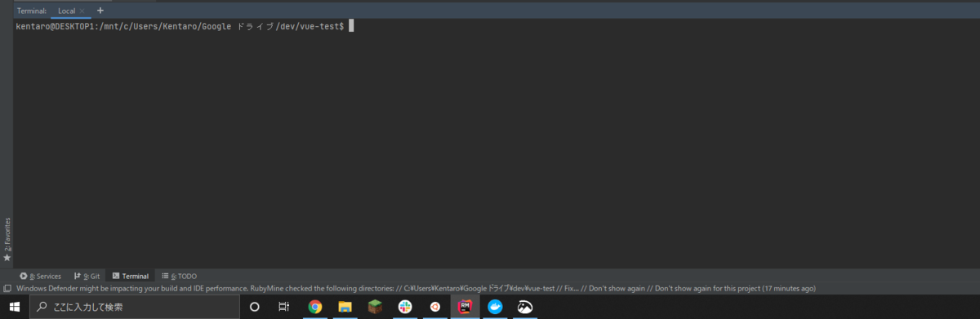The width and height of the screenshot is (980, 319).
Task: Open File Explorer from taskbar
Action: (x=345, y=307)
